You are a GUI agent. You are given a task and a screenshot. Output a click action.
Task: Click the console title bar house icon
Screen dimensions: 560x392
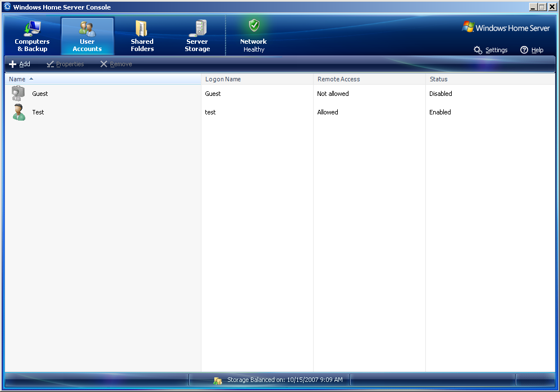tap(7, 7)
